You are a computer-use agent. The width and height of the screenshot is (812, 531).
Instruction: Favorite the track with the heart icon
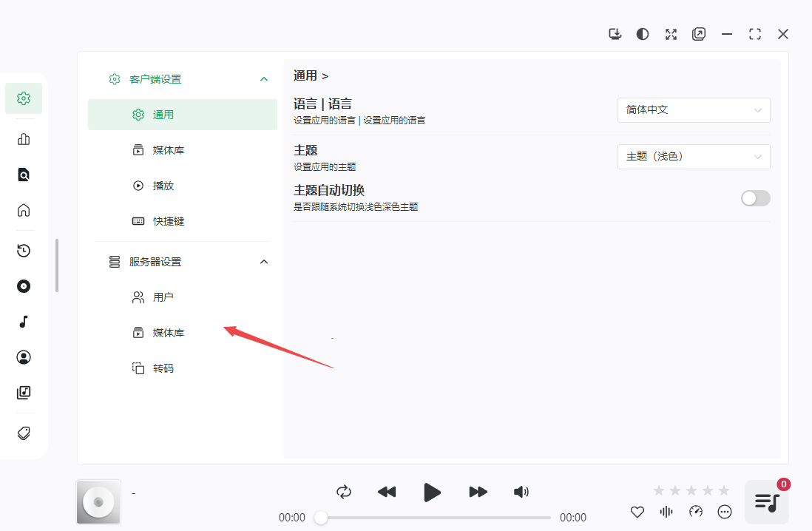click(637, 512)
